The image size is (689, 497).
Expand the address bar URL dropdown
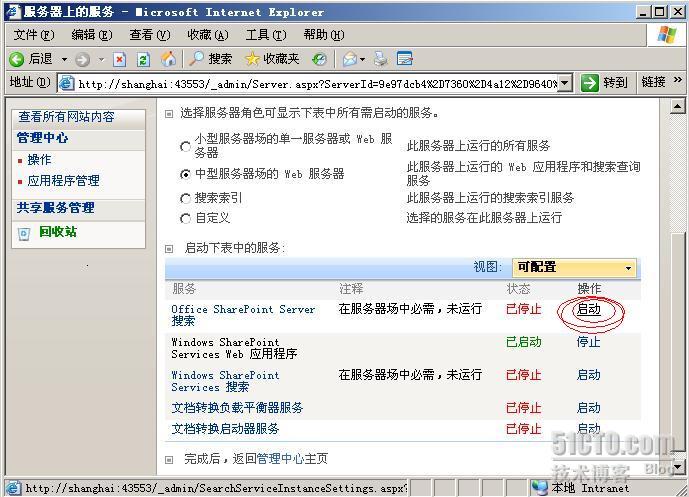click(565, 83)
